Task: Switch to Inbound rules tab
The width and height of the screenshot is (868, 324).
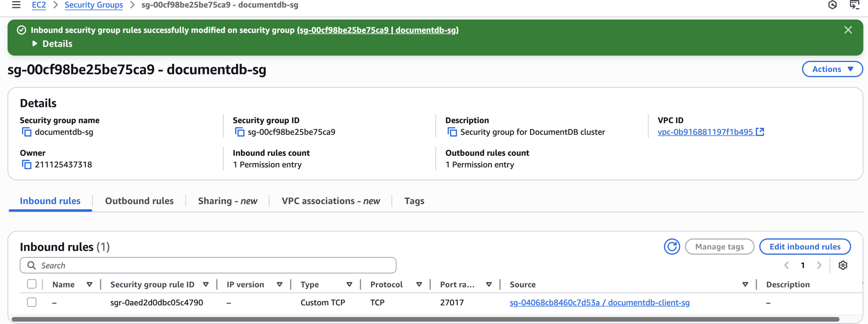Action: pos(50,201)
